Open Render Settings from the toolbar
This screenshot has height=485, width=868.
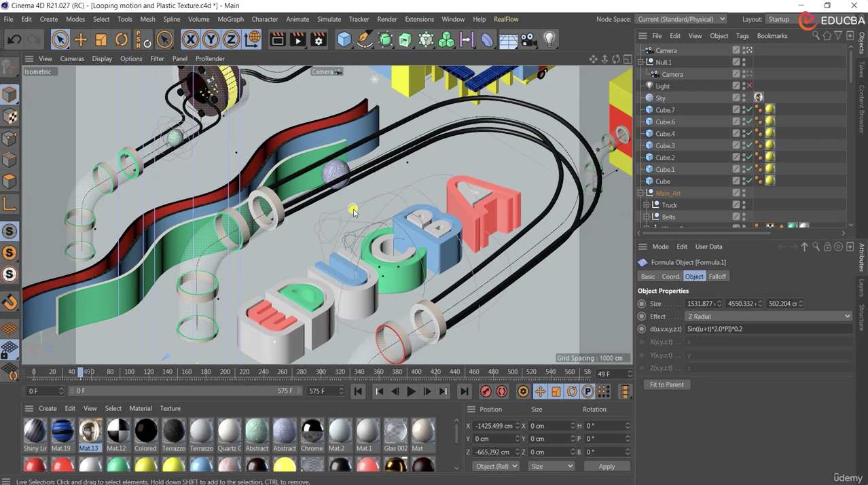coord(318,39)
